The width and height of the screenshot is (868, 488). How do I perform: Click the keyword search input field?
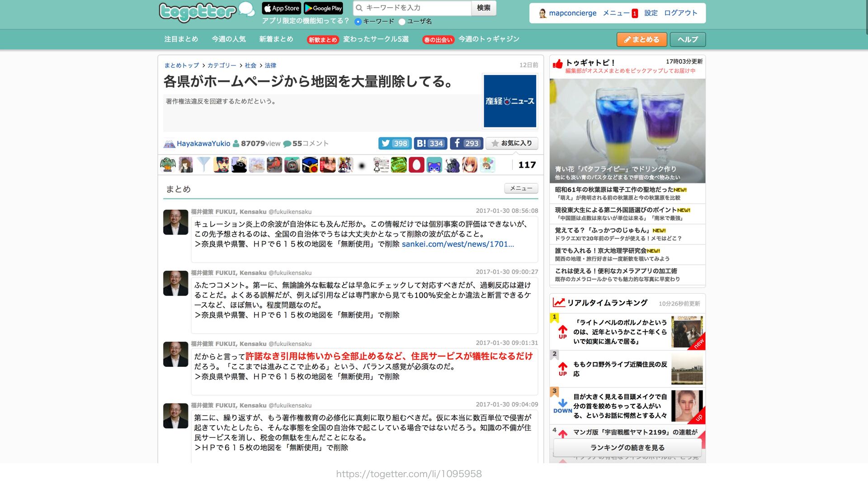(416, 8)
